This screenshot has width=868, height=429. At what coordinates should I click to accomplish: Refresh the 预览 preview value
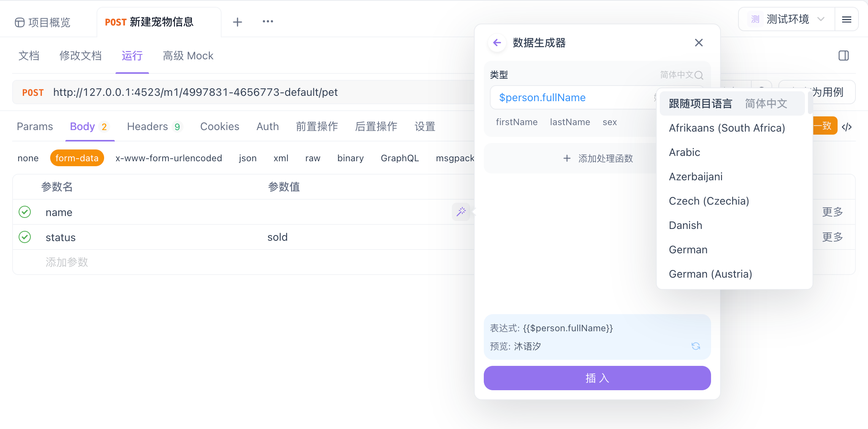(695, 346)
